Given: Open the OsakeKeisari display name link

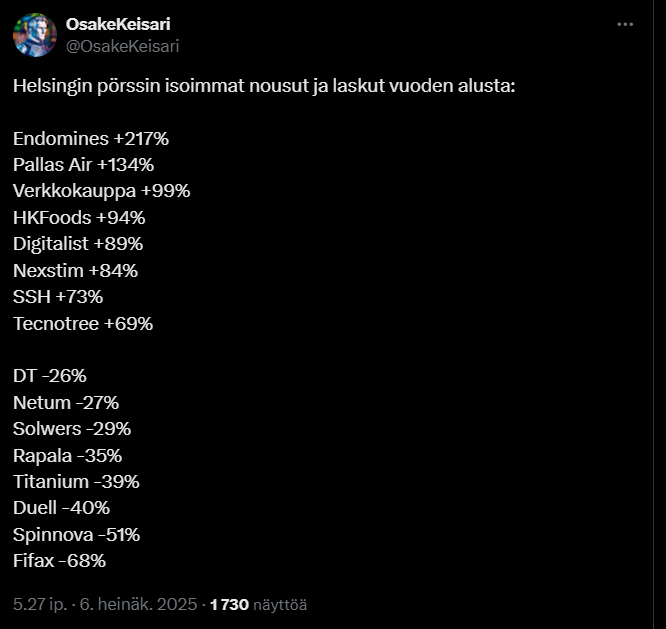Looking at the screenshot, I should click(x=118, y=24).
